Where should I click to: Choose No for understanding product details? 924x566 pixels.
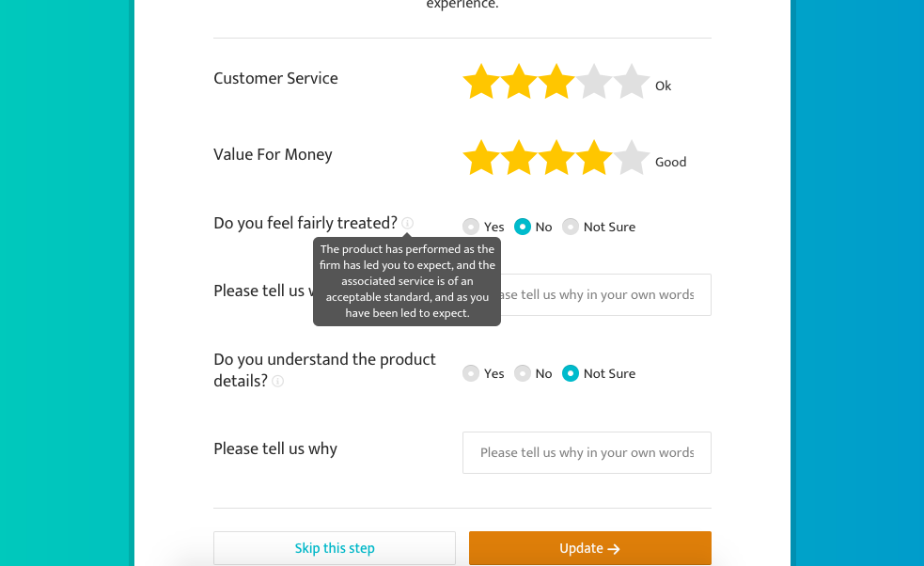pos(523,373)
